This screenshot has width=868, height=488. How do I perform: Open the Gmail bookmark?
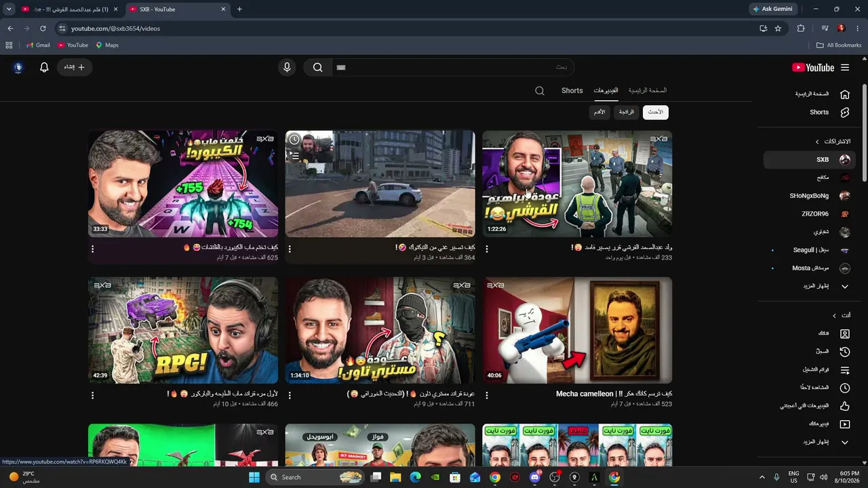[38, 45]
